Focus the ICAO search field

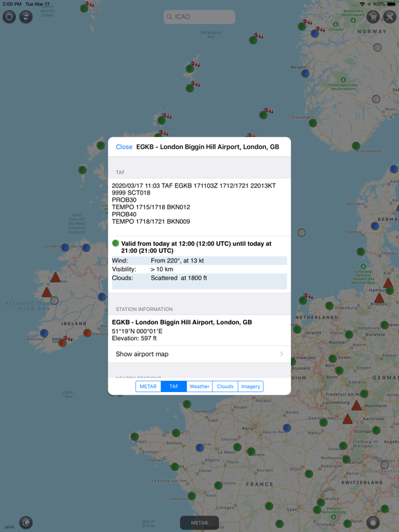(x=199, y=17)
